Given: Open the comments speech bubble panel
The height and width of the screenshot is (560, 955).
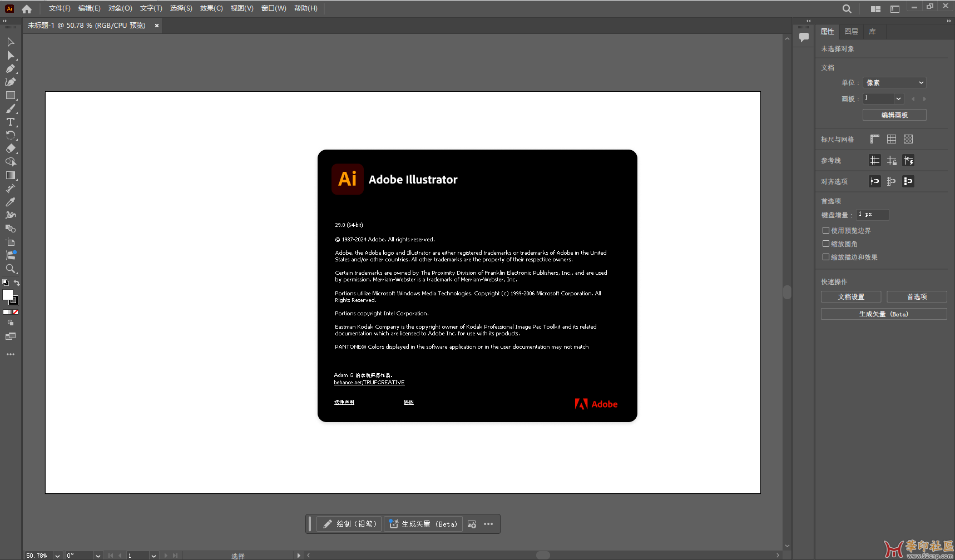Looking at the screenshot, I should click(x=804, y=37).
